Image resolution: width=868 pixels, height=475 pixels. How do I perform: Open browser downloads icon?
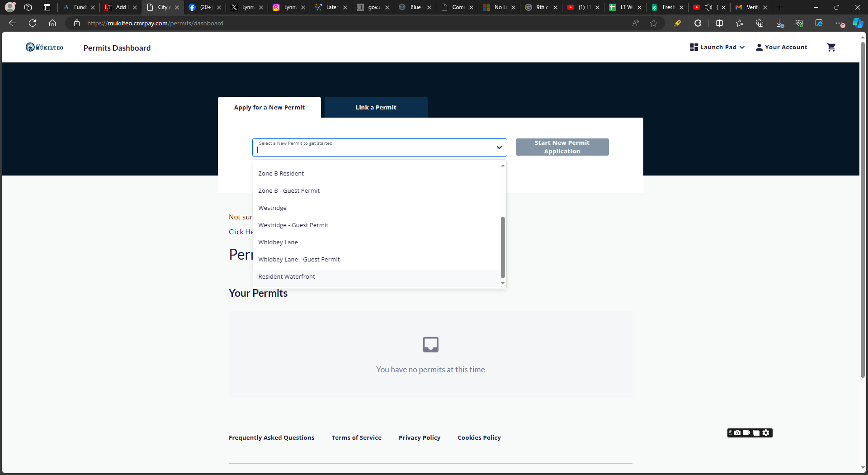click(x=780, y=23)
